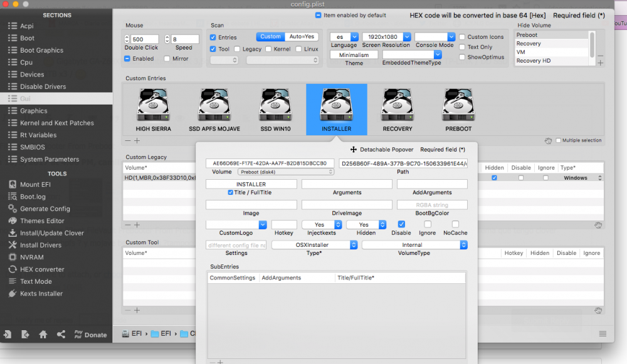Viewport: 627px width, 364px height.
Task: Open the VolumeType Internal dropdown
Action: pos(414,245)
